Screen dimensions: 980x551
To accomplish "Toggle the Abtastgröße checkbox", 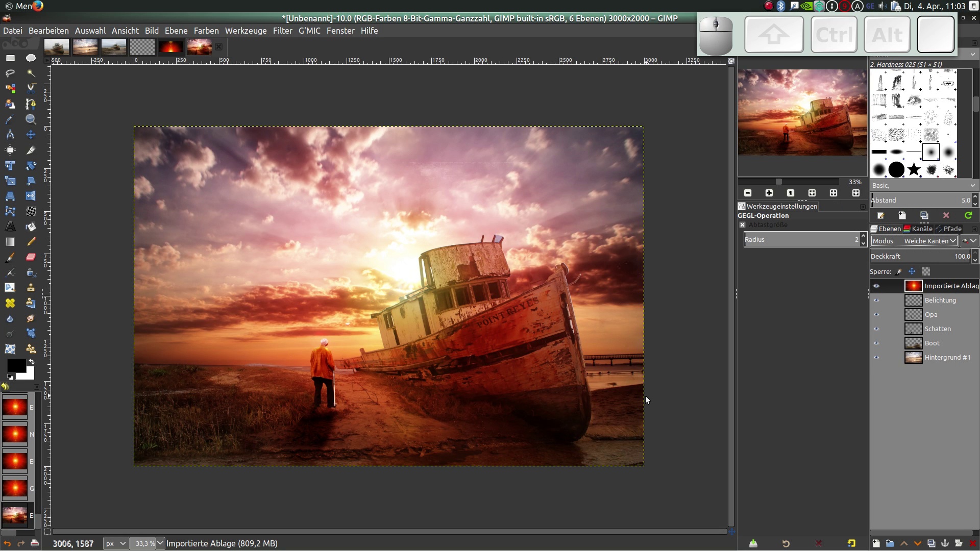I will 743,225.
